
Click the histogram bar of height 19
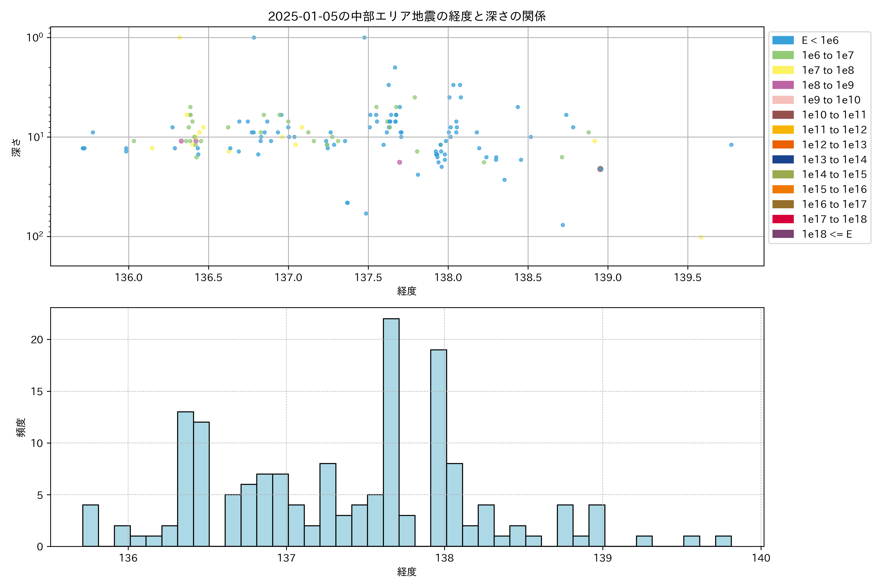click(x=438, y=448)
